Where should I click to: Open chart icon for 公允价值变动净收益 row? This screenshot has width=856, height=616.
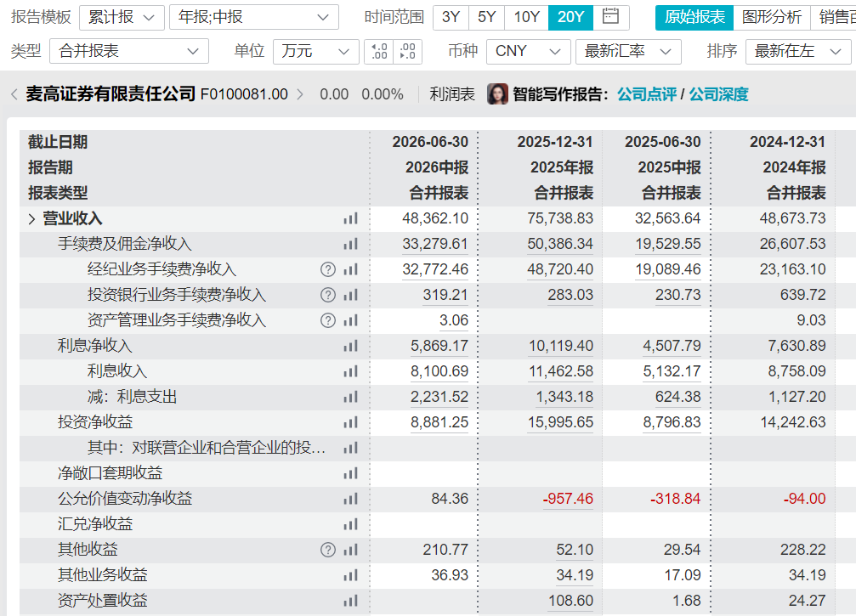pyautogui.click(x=350, y=499)
